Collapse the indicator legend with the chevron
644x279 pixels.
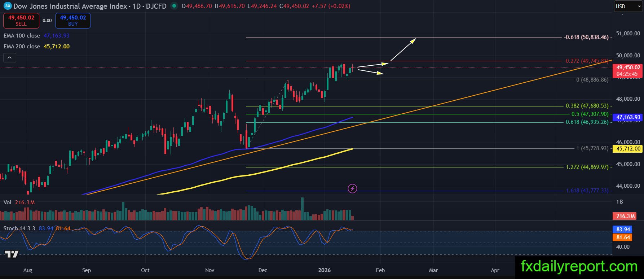click(x=10, y=57)
